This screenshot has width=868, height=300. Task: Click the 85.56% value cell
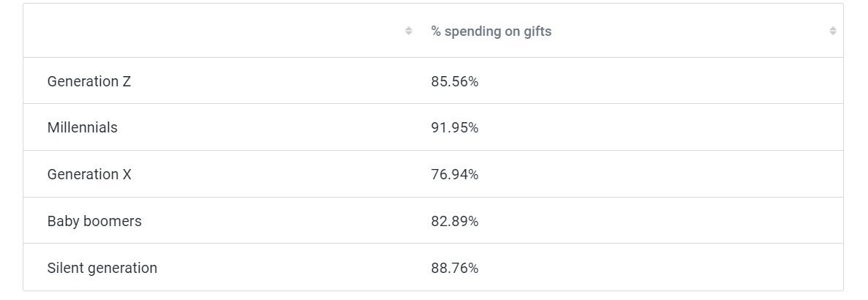click(x=454, y=81)
